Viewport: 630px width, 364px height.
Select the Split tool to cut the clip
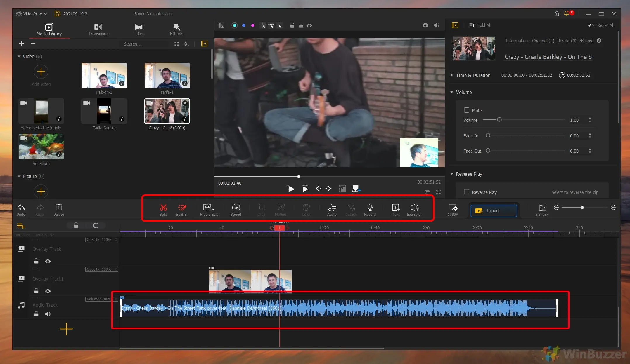click(163, 209)
